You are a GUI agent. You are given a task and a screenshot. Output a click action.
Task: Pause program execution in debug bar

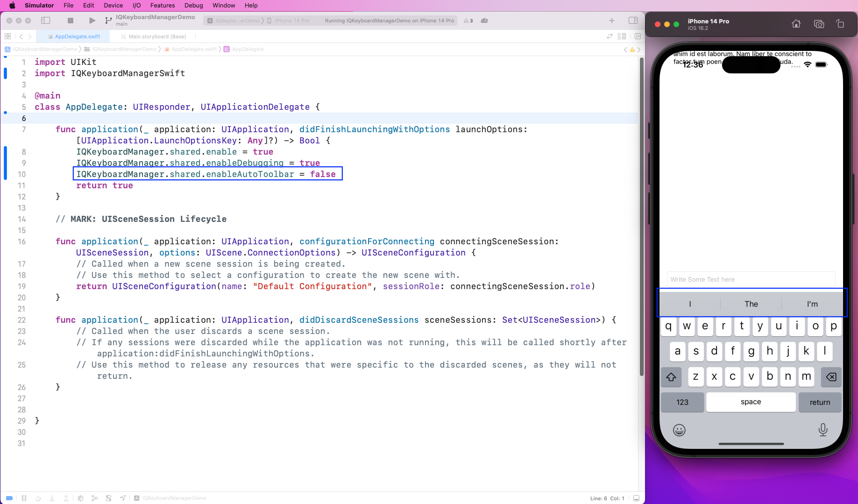point(24,498)
